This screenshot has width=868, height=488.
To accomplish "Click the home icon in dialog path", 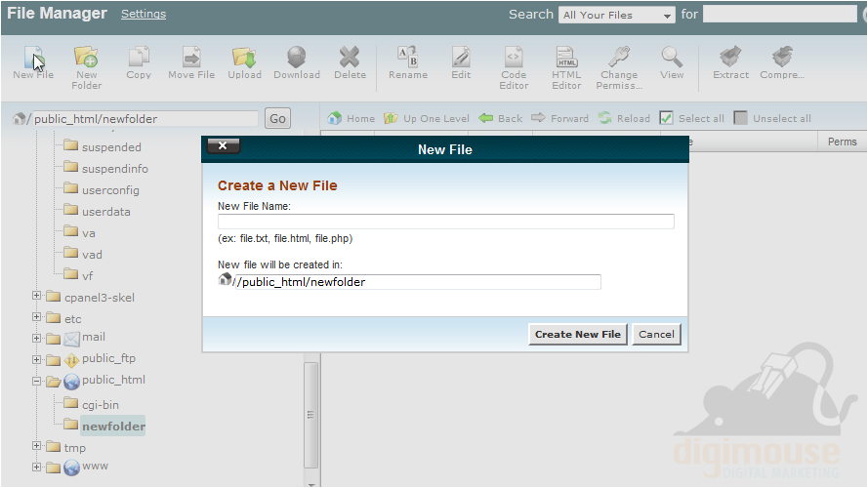I will [225, 279].
